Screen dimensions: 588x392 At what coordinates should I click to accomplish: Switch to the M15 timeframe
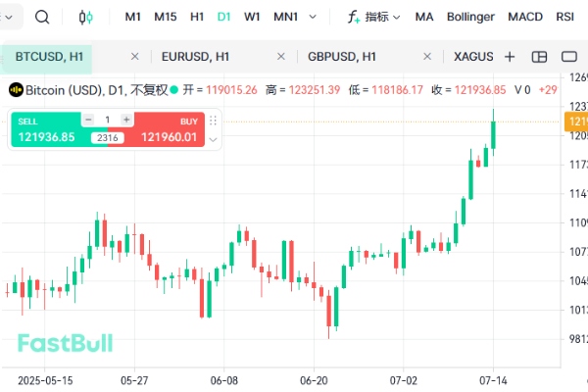[x=166, y=17]
